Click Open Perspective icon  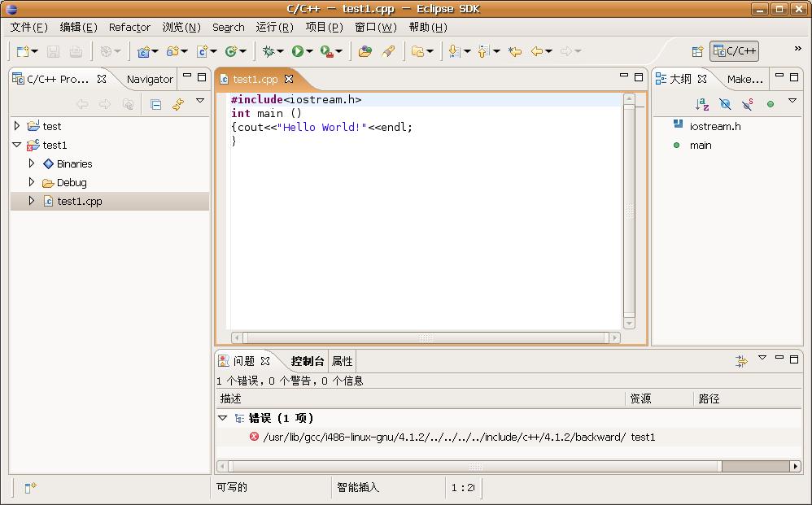tap(697, 51)
